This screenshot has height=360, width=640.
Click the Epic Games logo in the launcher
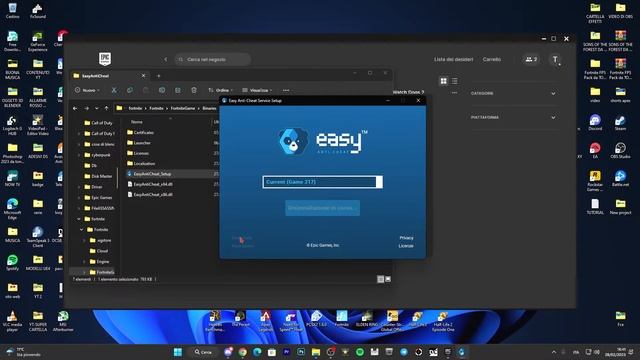[105, 59]
